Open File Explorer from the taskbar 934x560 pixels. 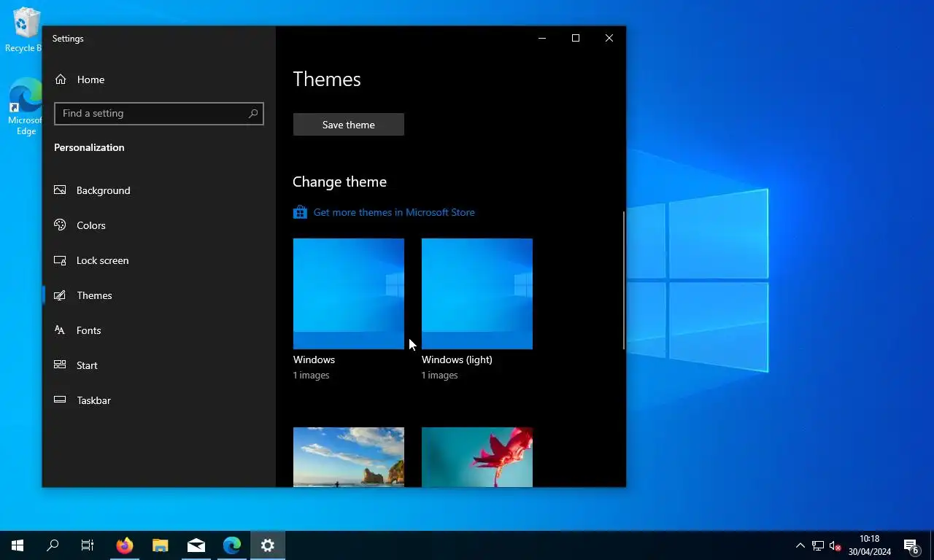(161, 545)
